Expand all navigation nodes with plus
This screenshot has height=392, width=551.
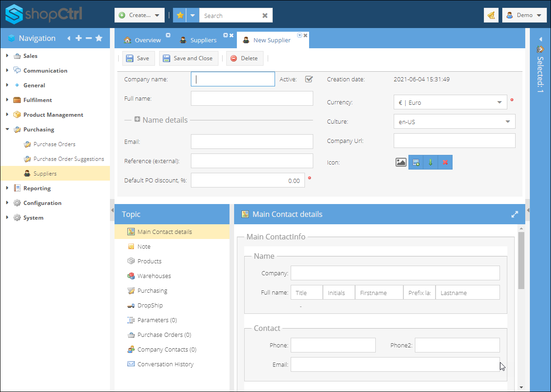click(x=79, y=38)
